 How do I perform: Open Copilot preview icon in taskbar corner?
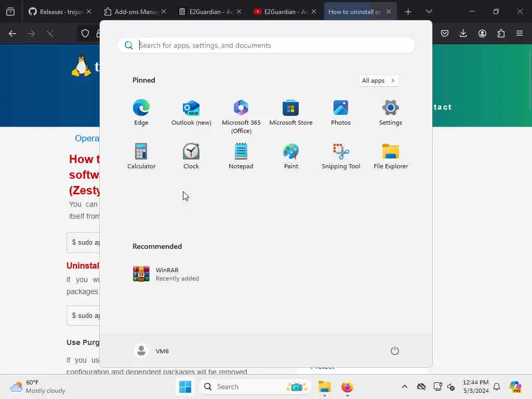[515, 387]
